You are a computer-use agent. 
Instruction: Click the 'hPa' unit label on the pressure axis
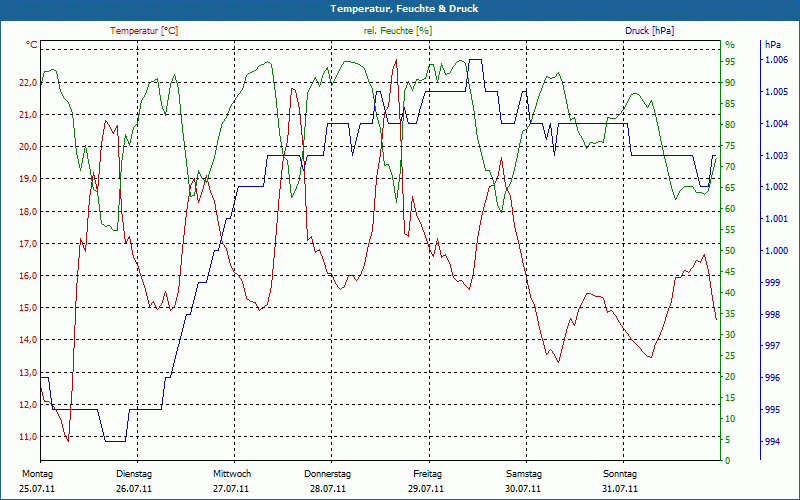pyautogui.click(x=773, y=45)
